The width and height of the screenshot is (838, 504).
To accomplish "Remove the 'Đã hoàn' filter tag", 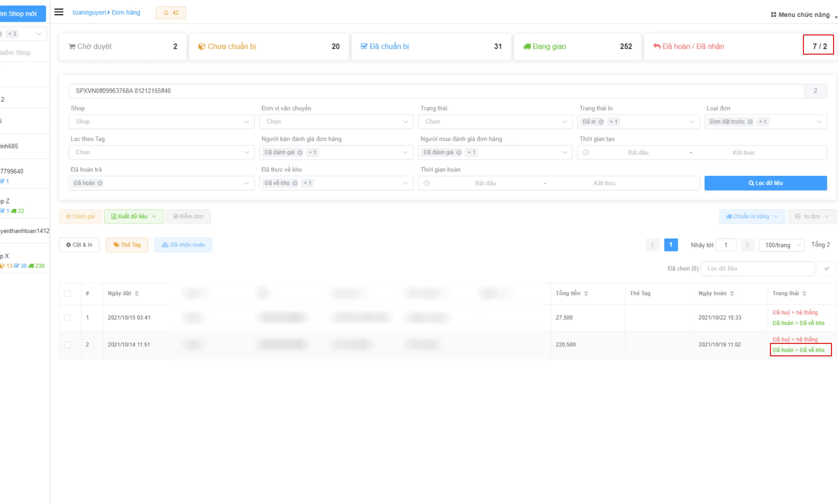I will tap(100, 183).
